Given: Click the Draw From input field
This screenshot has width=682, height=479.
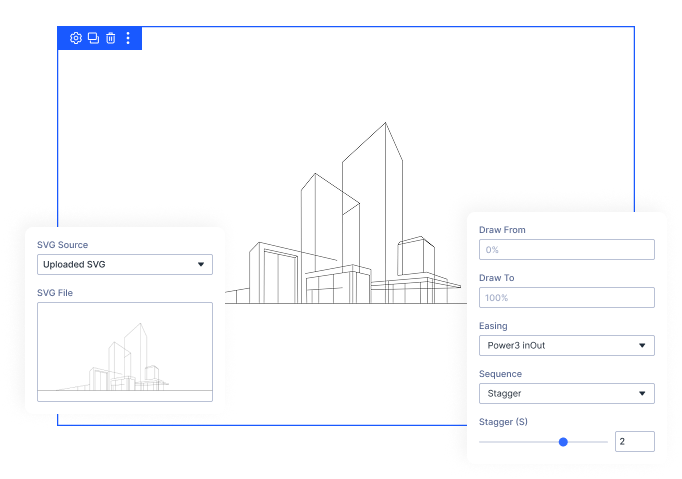Looking at the screenshot, I should tap(567, 250).
